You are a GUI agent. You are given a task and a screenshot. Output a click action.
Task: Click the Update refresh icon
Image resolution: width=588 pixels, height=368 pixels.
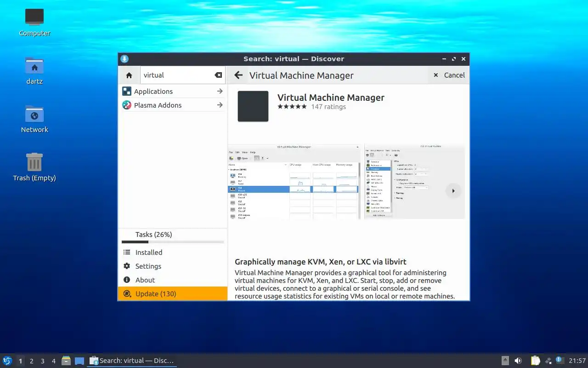coord(127,293)
